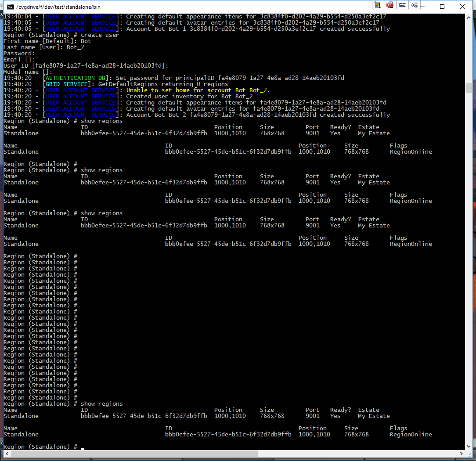Click the 'create user' command text
The height and width of the screenshot is (461, 476).
click(x=100, y=35)
